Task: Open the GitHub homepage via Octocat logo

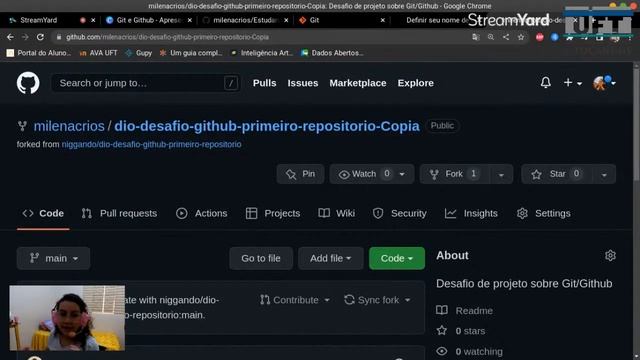Action: pyautogui.click(x=28, y=83)
